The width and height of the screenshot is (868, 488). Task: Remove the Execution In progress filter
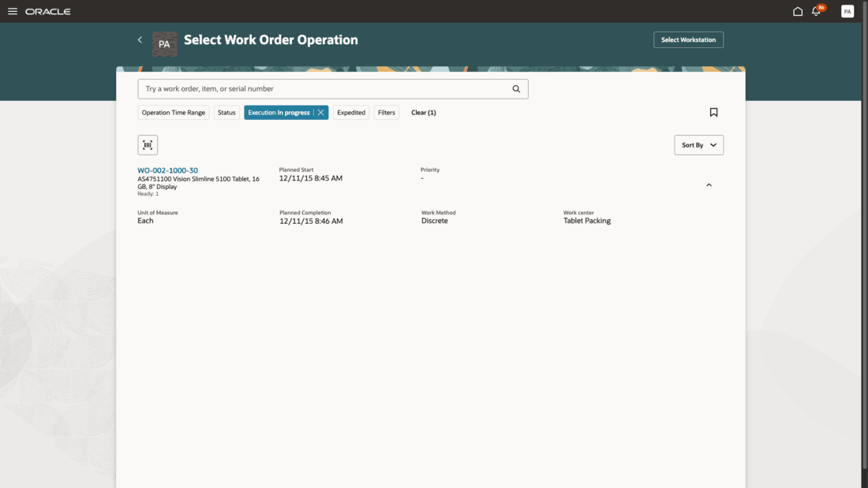click(320, 112)
